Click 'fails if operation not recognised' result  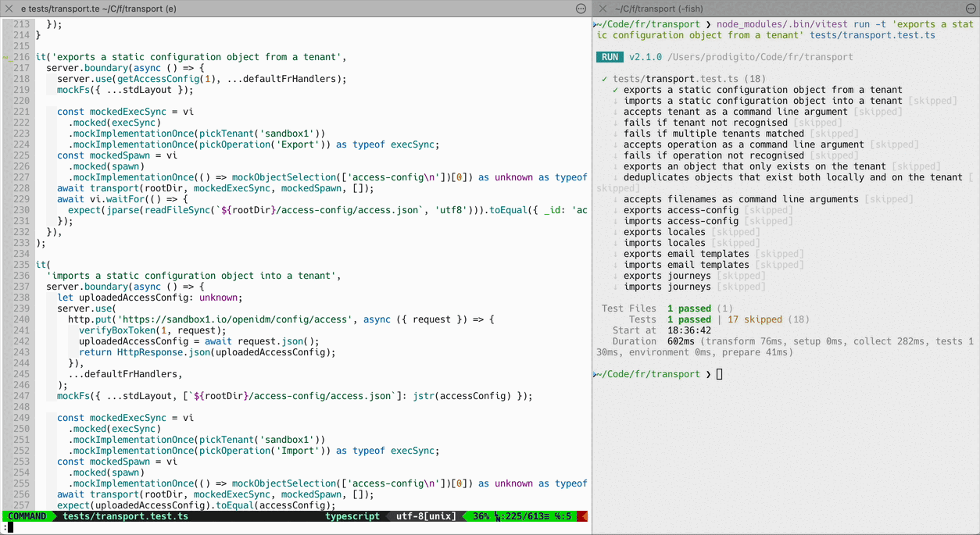(714, 155)
